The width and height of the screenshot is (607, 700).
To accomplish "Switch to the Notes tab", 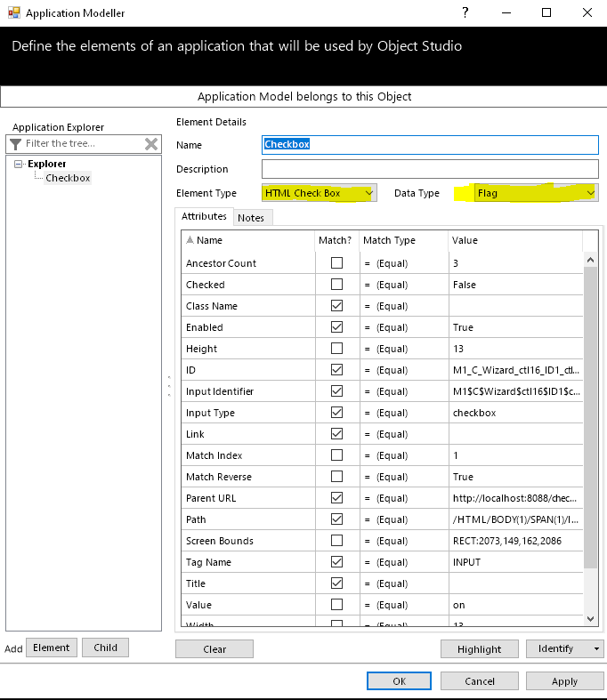I will (251, 218).
